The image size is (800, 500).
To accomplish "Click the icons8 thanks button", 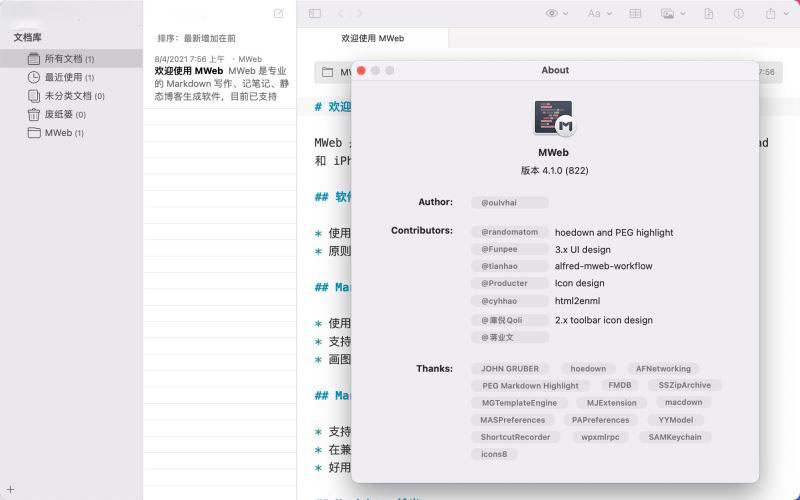I will pyautogui.click(x=494, y=454).
